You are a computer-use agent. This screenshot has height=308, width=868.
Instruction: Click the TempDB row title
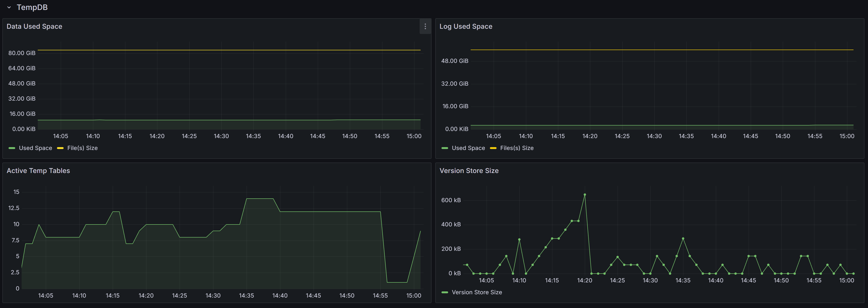point(32,7)
